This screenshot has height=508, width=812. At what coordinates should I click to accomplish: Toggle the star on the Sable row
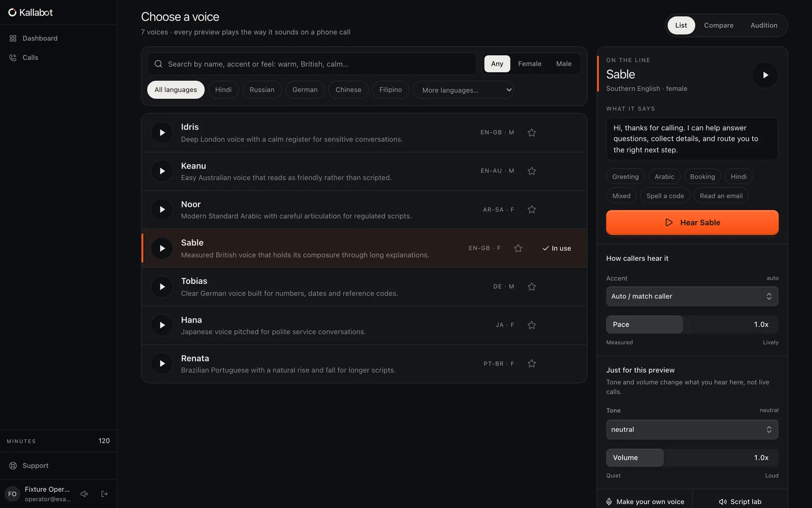[x=518, y=248]
